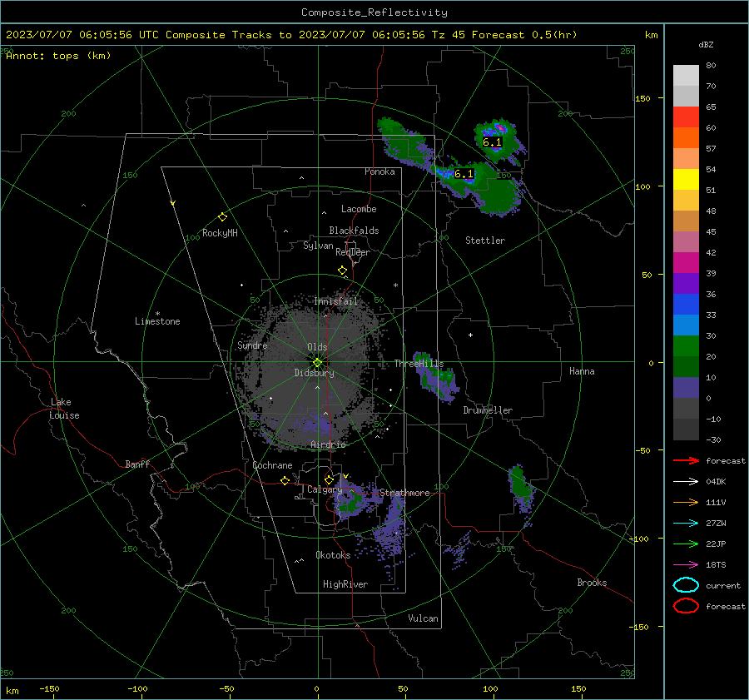
Task: Click the green swatch beside 30 dBZ
Action: (x=686, y=345)
